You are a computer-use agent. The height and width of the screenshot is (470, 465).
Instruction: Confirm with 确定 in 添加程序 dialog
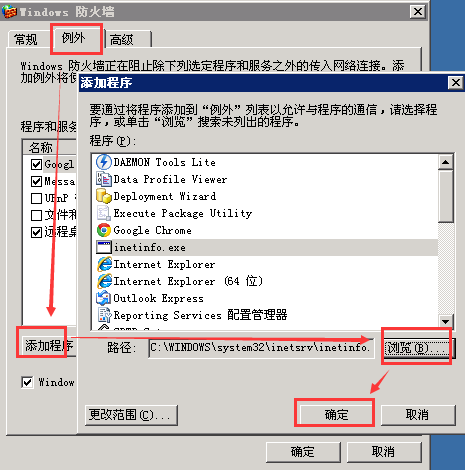coord(336,415)
